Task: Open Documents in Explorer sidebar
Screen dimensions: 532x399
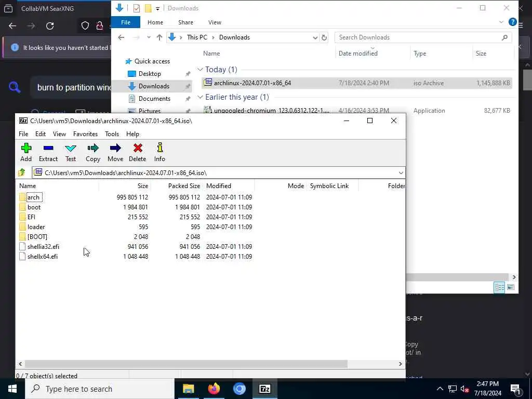Action: point(154,99)
